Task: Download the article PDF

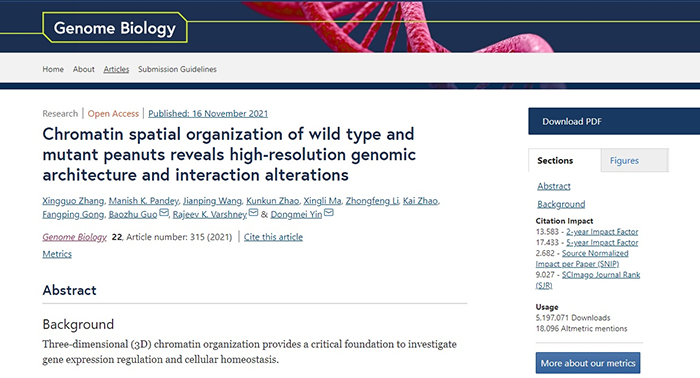Action: tap(614, 121)
